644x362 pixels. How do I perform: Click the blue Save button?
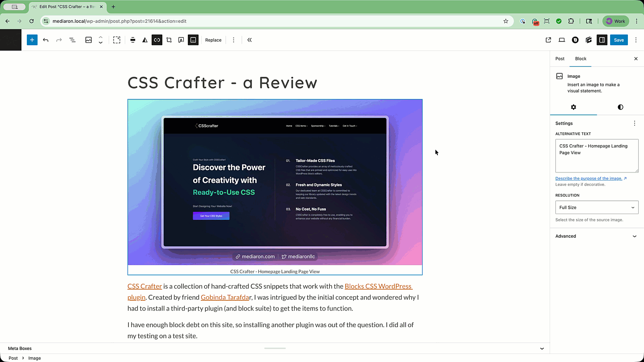point(619,40)
